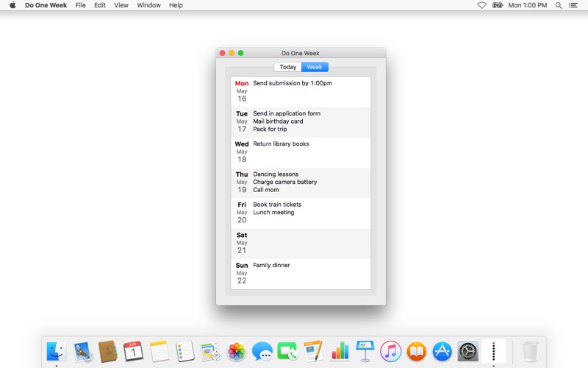Open Finder from the dock
This screenshot has height=368, width=588.
click(x=57, y=352)
